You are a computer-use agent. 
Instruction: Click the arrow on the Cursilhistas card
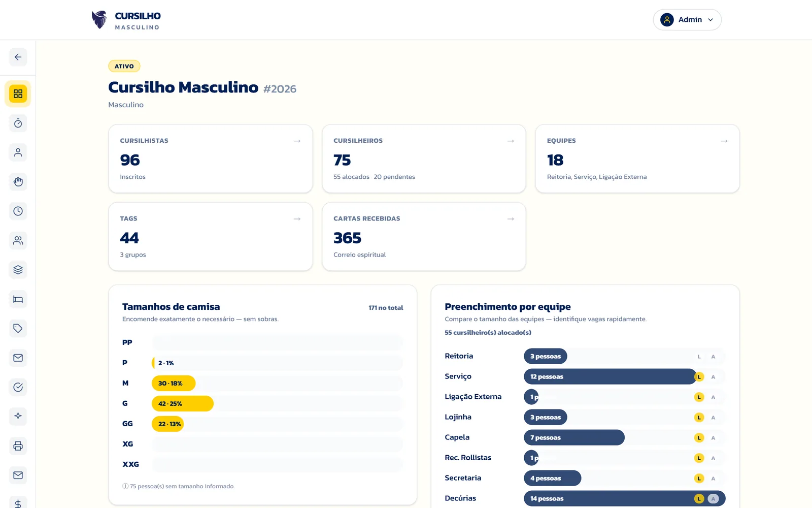297,141
